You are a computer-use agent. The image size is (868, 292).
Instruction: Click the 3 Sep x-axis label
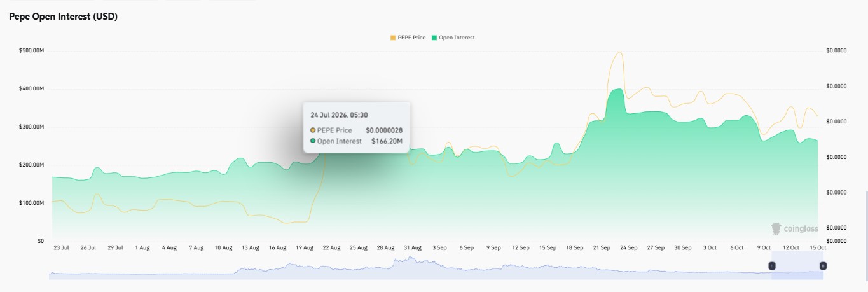439,247
